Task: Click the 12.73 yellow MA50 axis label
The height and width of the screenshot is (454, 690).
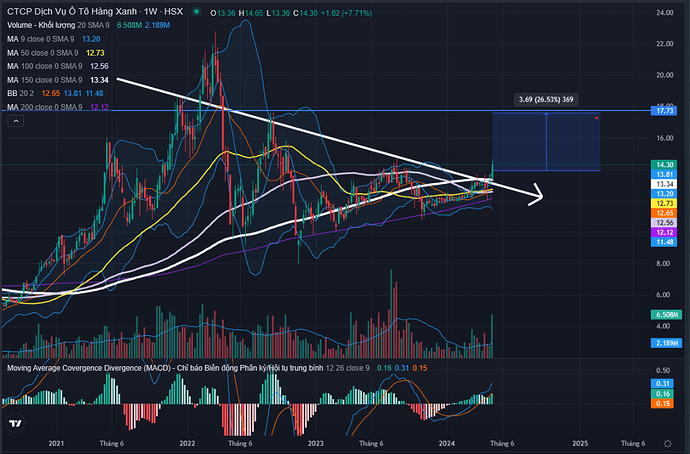Action: (x=664, y=203)
